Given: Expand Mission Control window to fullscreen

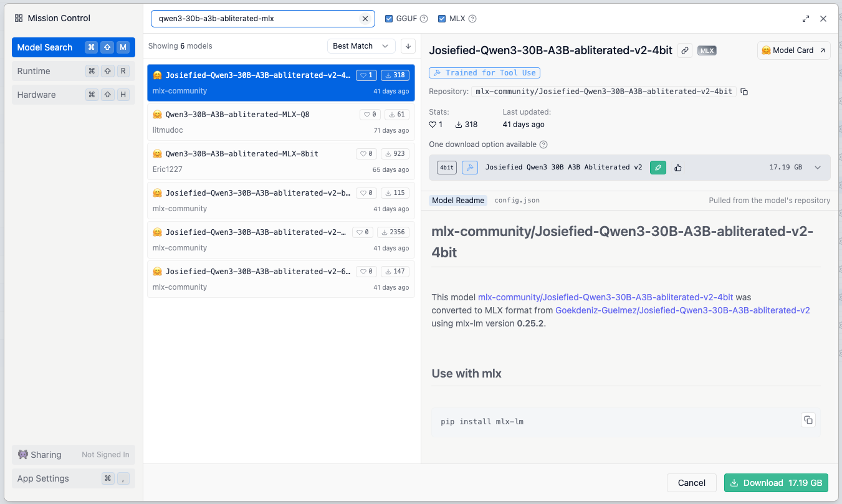Looking at the screenshot, I should pyautogui.click(x=806, y=19).
